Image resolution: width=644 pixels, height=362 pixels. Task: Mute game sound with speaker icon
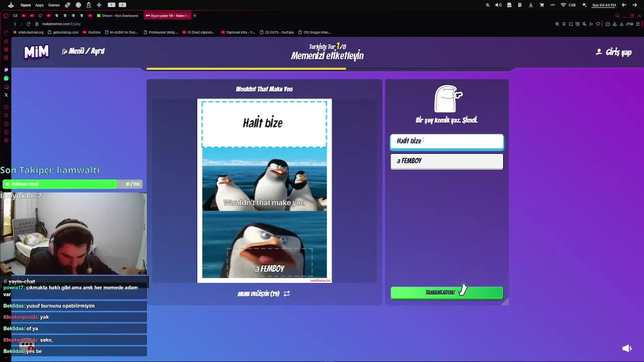coord(627,348)
